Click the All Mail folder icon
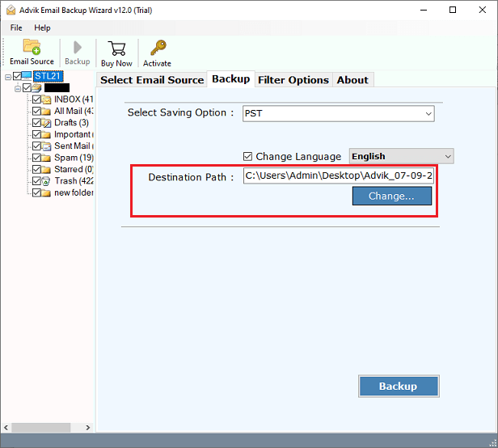 coord(46,112)
